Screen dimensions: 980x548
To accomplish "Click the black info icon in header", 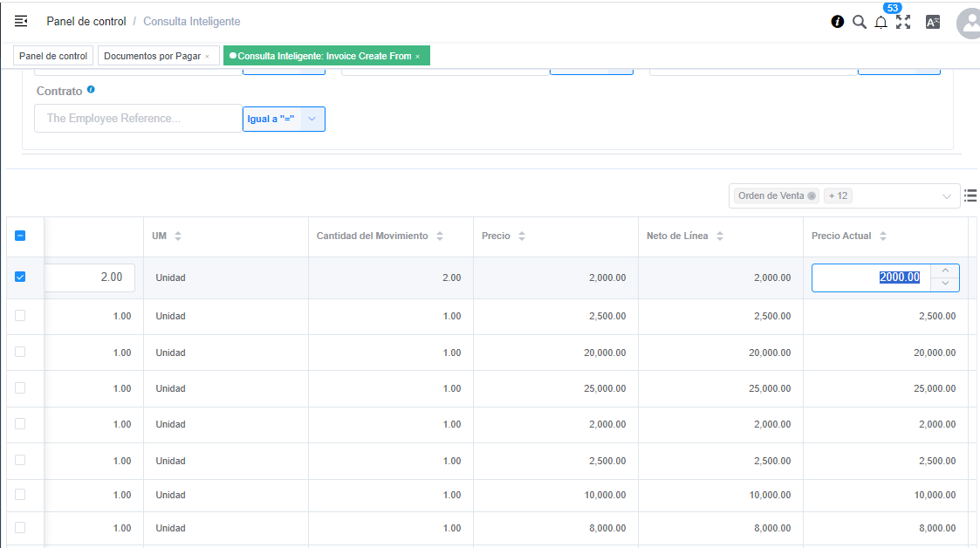I will point(838,22).
